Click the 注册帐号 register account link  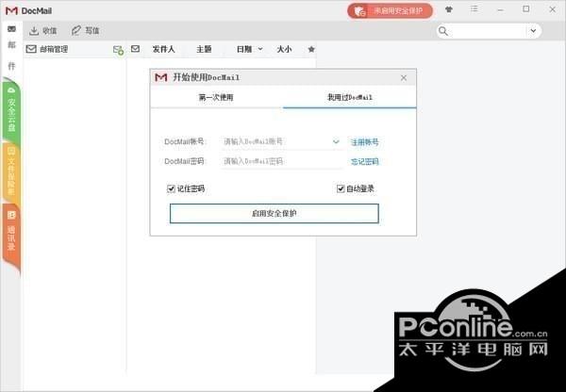[x=364, y=142]
